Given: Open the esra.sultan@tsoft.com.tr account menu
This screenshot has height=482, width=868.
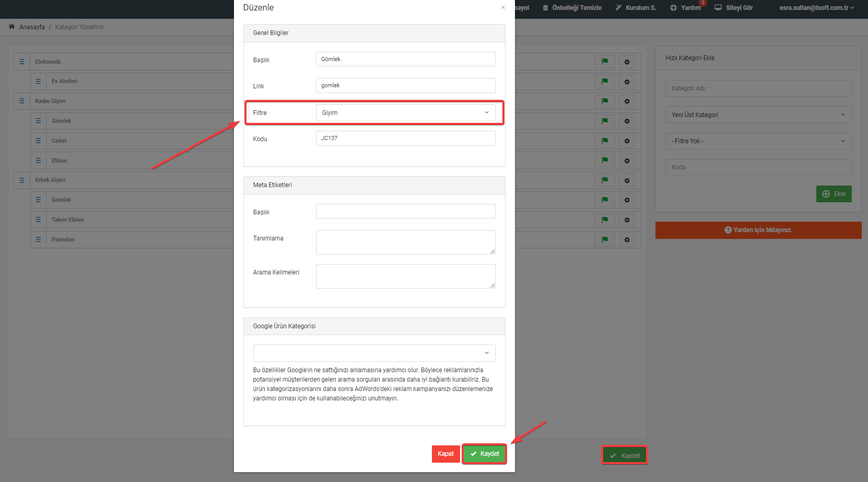Looking at the screenshot, I should 817,8.
